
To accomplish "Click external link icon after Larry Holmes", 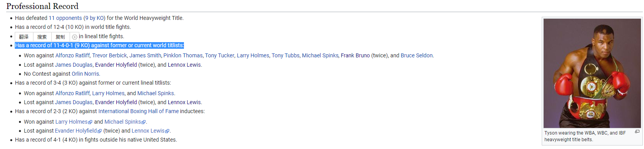I will pyautogui.click(x=91, y=122).
